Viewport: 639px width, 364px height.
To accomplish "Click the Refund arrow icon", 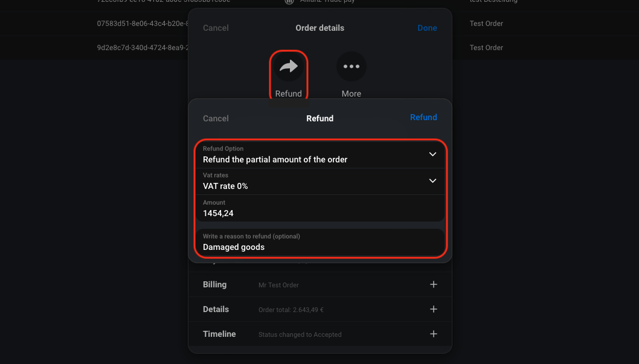I will 289,66.
